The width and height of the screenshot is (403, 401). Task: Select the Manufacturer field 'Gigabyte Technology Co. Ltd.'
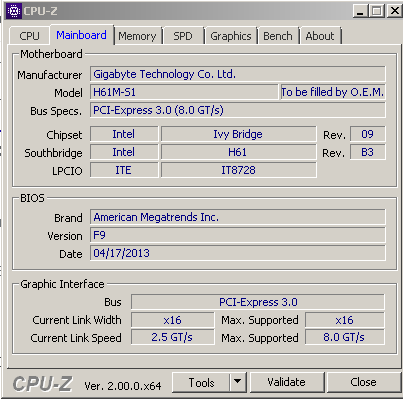pyautogui.click(x=238, y=74)
